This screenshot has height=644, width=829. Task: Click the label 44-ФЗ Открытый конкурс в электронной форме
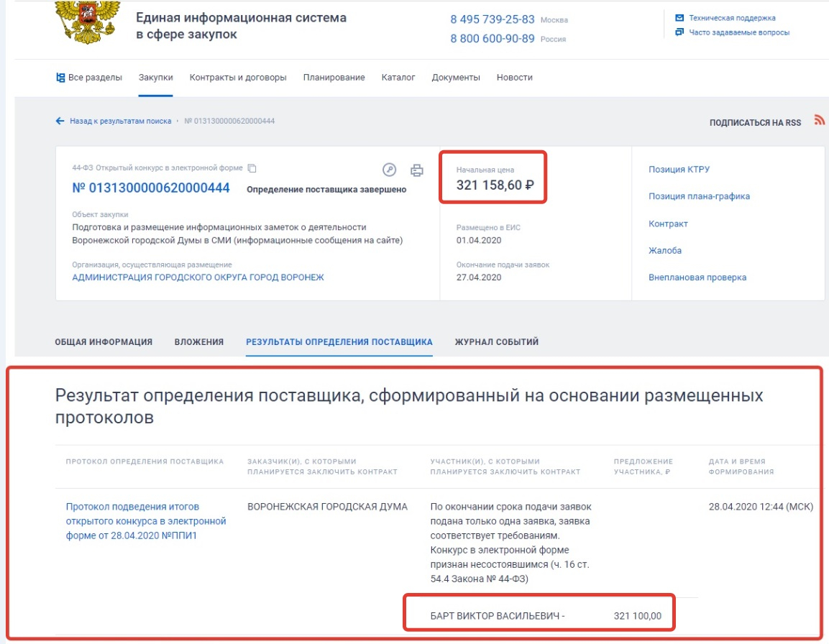point(157,168)
